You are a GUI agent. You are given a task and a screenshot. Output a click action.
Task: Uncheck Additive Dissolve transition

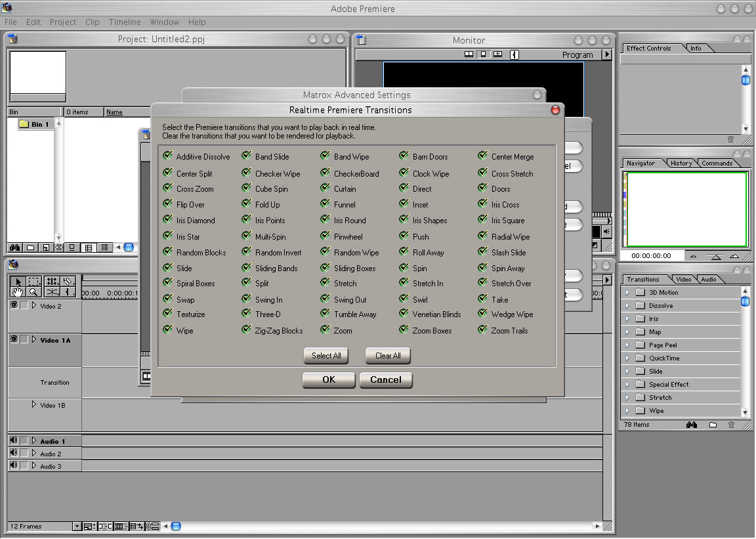click(x=168, y=156)
